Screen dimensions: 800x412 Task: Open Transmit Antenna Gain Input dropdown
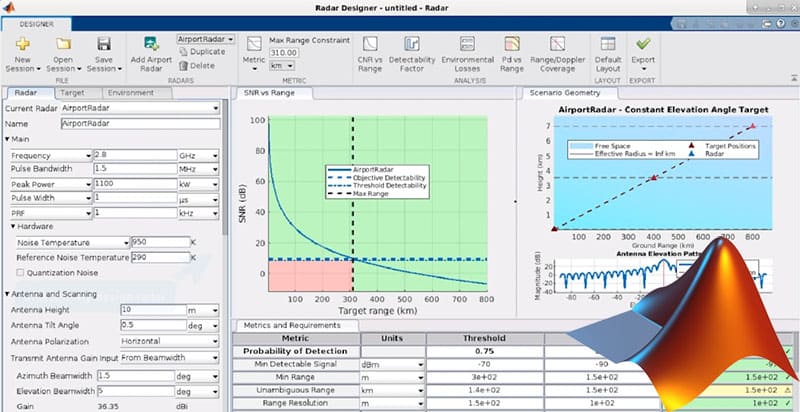point(170,357)
